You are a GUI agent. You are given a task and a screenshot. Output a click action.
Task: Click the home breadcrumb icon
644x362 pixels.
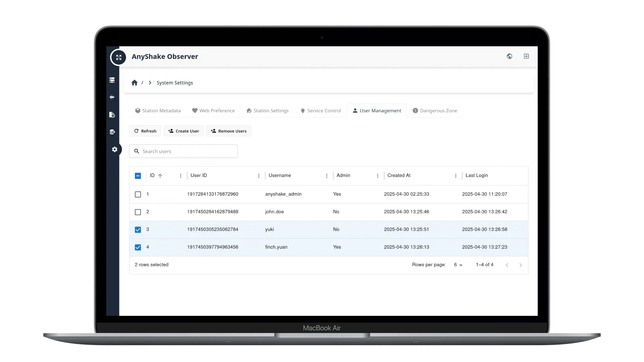pyautogui.click(x=135, y=83)
